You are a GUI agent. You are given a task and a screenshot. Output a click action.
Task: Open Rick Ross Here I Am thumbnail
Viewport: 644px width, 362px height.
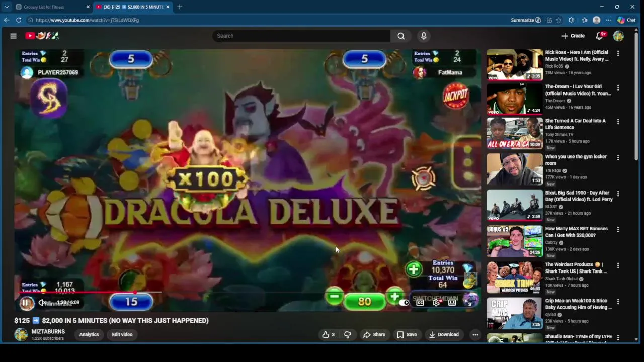pos(515,65)
